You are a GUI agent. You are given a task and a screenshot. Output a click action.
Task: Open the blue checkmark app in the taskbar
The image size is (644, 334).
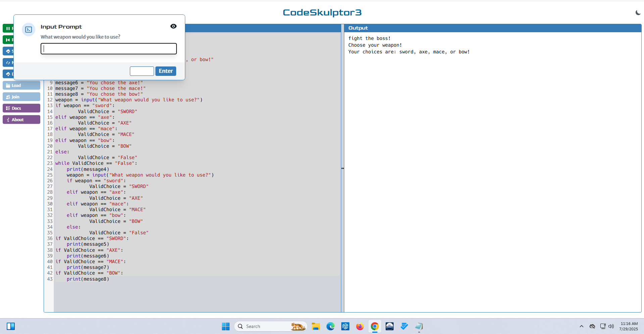(404, 326)
